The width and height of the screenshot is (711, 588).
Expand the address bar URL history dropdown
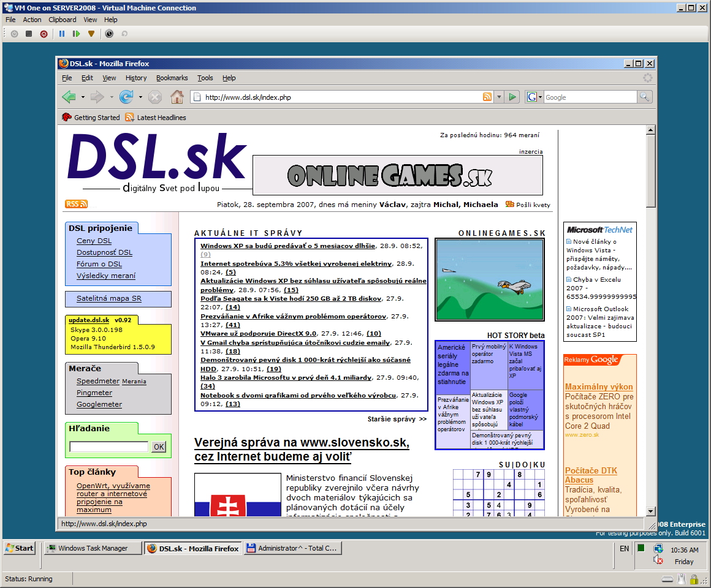[x=499, y=97]
